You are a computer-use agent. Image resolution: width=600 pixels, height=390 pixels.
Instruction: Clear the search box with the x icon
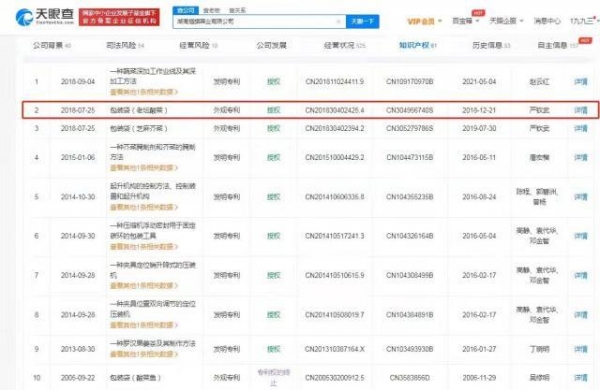pyautogui.click(x=338, y=21)
